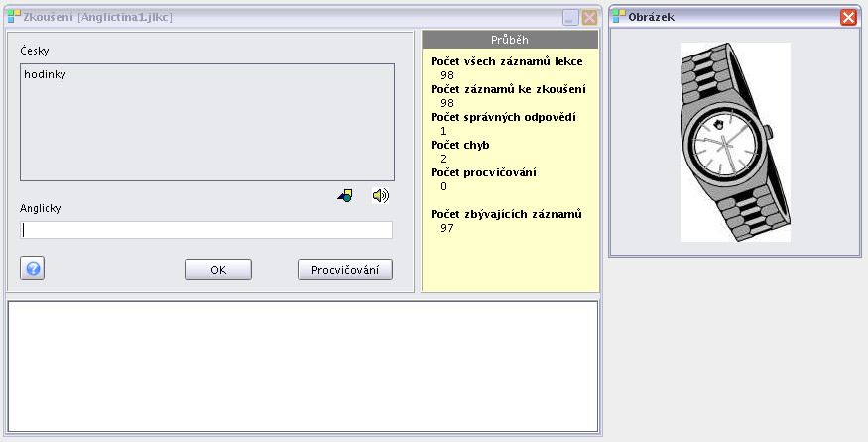Click the Česky text area showing hodinky
This screenshot has width=868, height=442.
coord(207,122)
